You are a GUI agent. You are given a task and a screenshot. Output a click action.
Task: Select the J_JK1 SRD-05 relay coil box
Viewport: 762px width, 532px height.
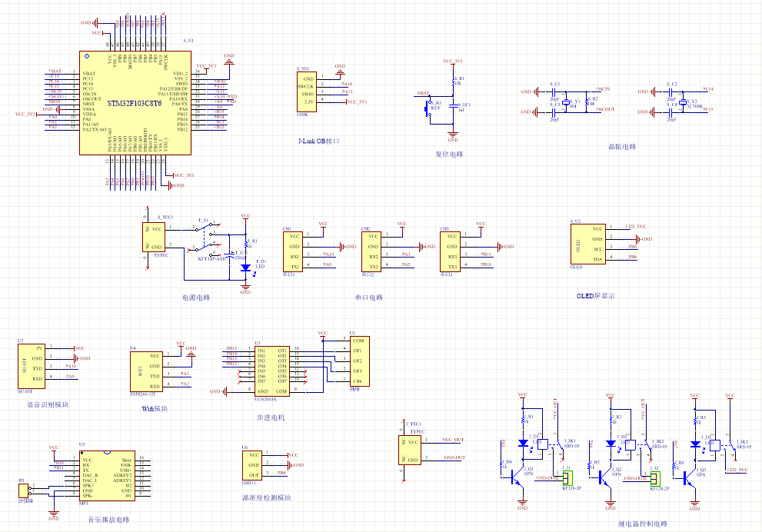(543, 444)
